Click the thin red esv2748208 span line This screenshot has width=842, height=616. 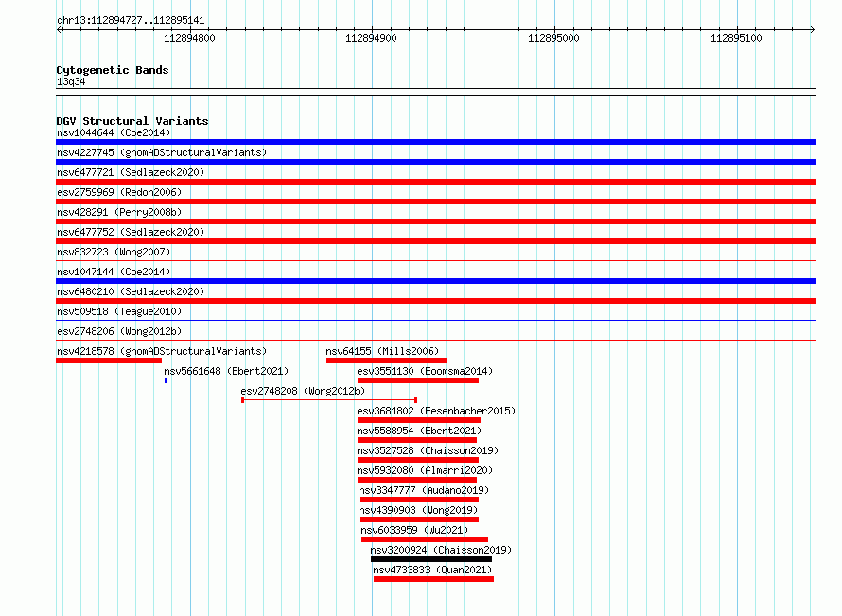coord(329,400)
